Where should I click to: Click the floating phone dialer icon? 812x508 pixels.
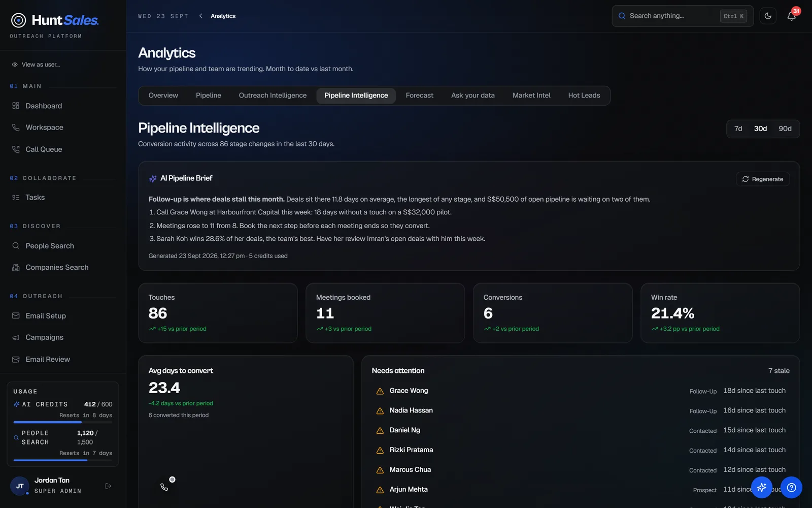tap(164, 487)
